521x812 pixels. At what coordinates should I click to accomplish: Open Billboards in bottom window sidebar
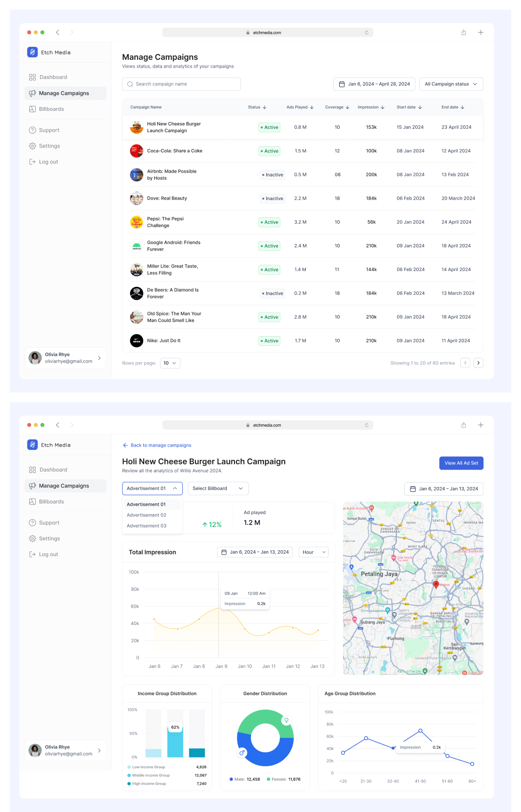click(65, 501)
